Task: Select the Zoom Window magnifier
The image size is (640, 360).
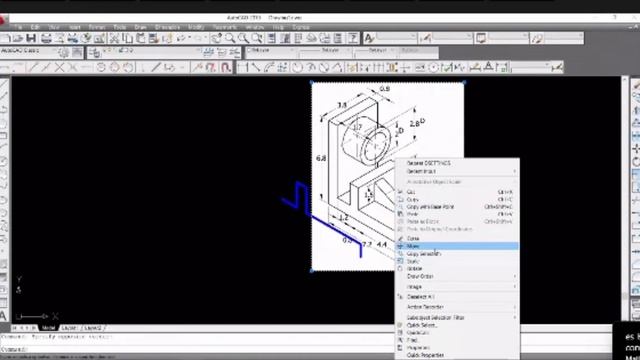Action: (x=243, y=38)
